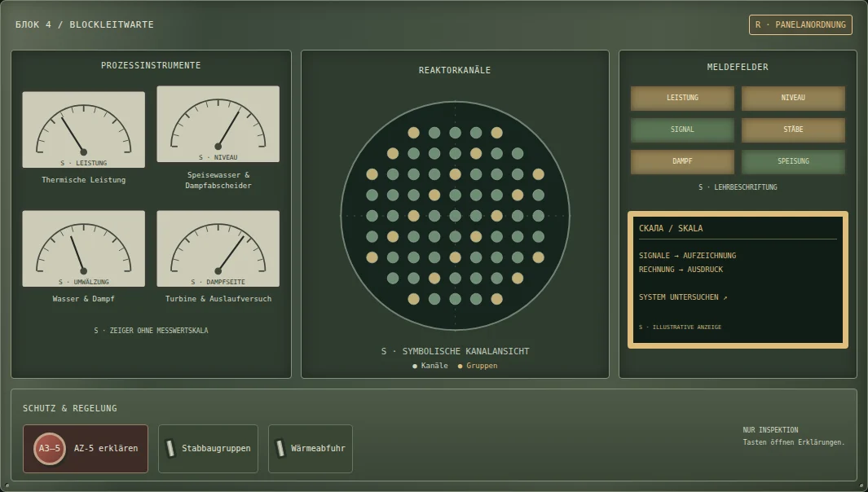Open the Wärmeabfuhr explanation button
Image resolution: width=868 pixels, height=492 pixels.
point(311,449)
